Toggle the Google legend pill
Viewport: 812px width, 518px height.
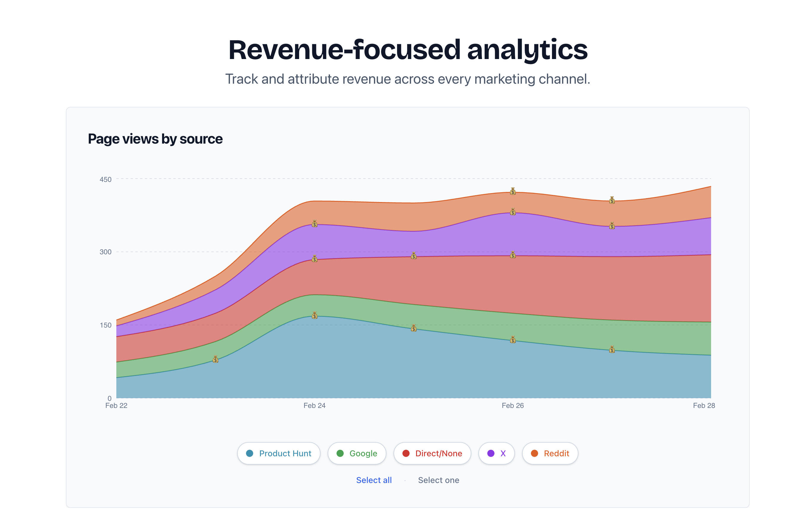click(x=357, y=453)
